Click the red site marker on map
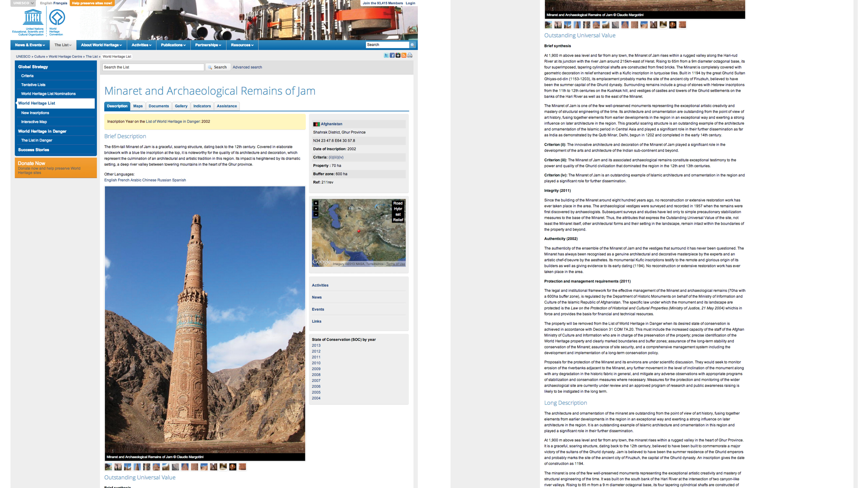Image resolution: width=868 pixels, height=488 pixels. [x=359, y=231]
